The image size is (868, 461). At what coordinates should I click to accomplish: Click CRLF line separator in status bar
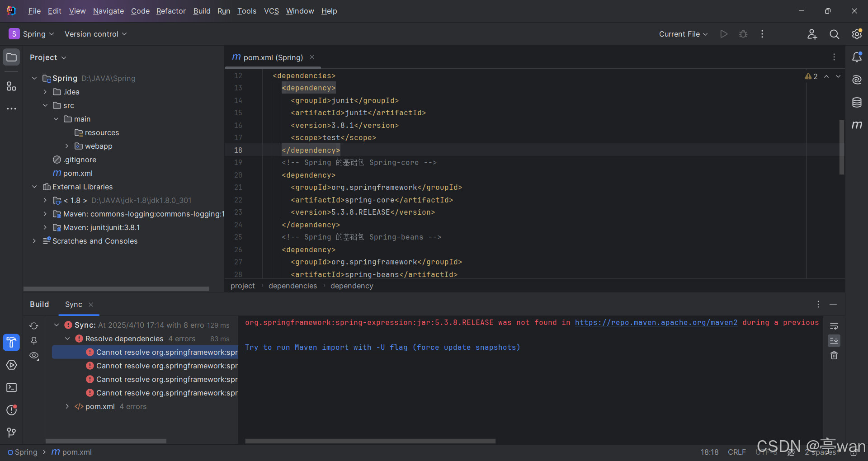736,452
